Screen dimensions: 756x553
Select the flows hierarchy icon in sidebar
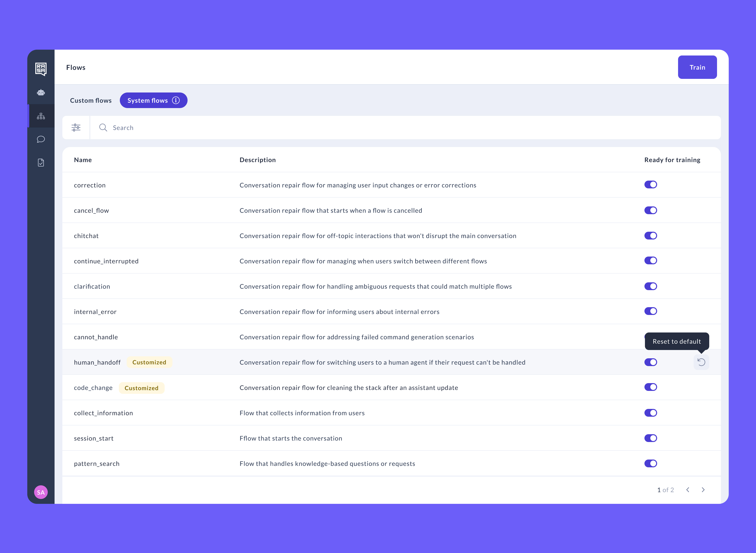point(41,116)
